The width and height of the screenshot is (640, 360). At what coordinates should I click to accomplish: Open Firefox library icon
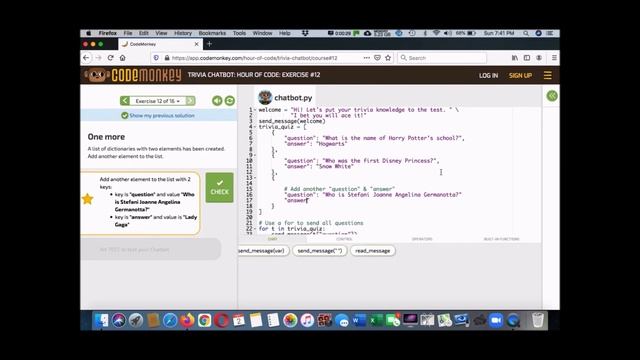pyautogui.click(x=515, y=58)
